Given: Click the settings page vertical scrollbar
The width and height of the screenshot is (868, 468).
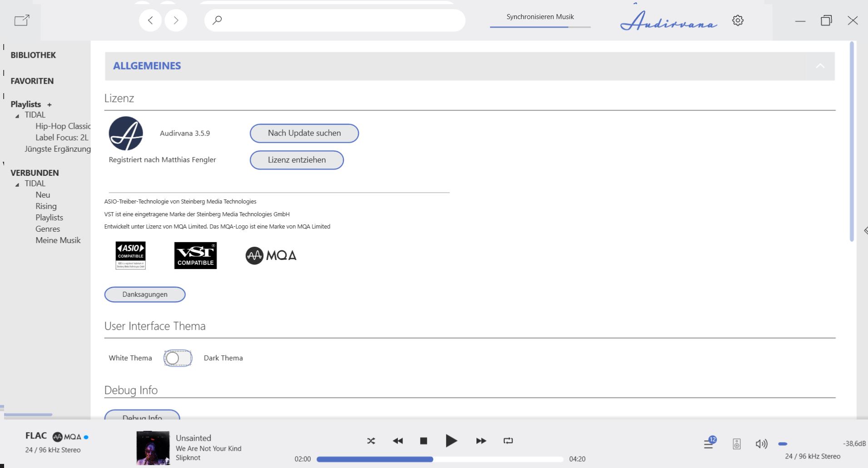Looking at the screenshot, I should point(852,141).
